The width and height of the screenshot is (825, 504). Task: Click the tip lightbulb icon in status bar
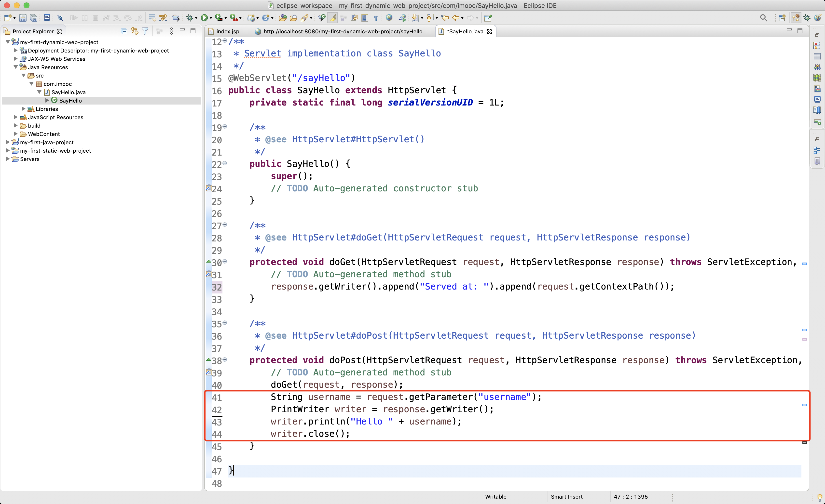[x=820, y=497]
